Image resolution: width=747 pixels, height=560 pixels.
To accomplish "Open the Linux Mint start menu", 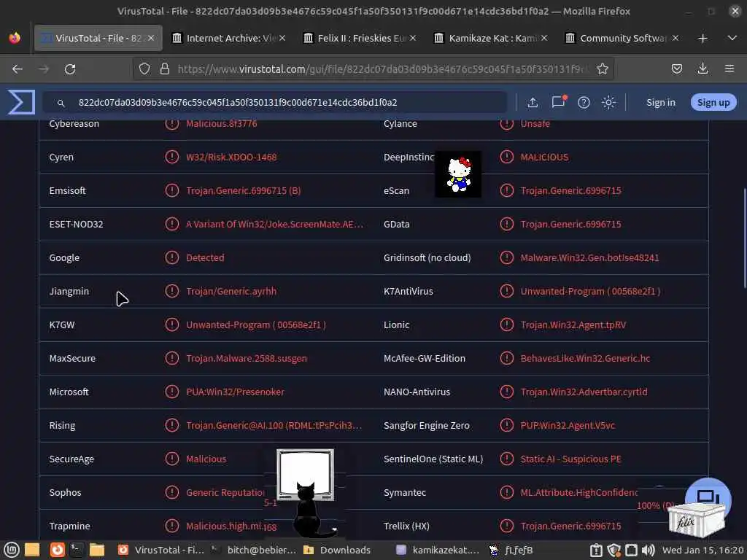I will 11,550.
